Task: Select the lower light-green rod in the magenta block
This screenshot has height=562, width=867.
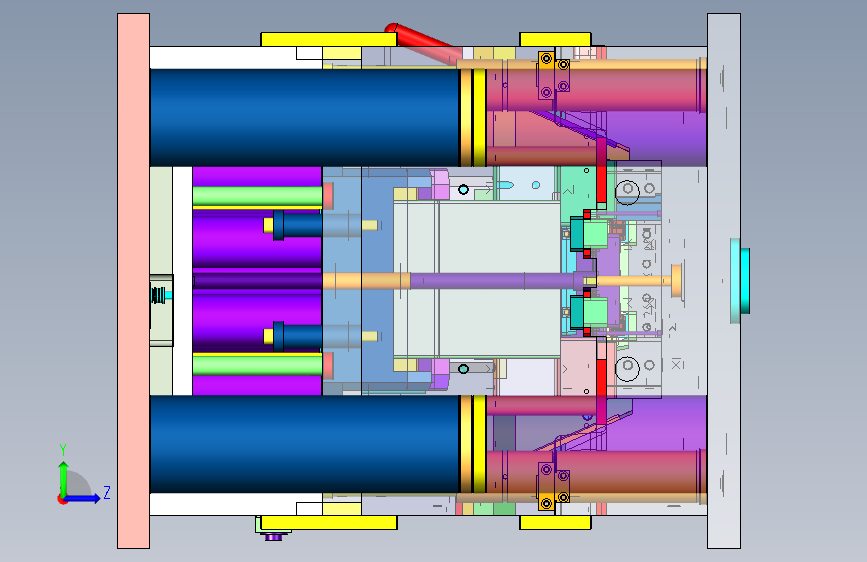Action: point(258,365)
